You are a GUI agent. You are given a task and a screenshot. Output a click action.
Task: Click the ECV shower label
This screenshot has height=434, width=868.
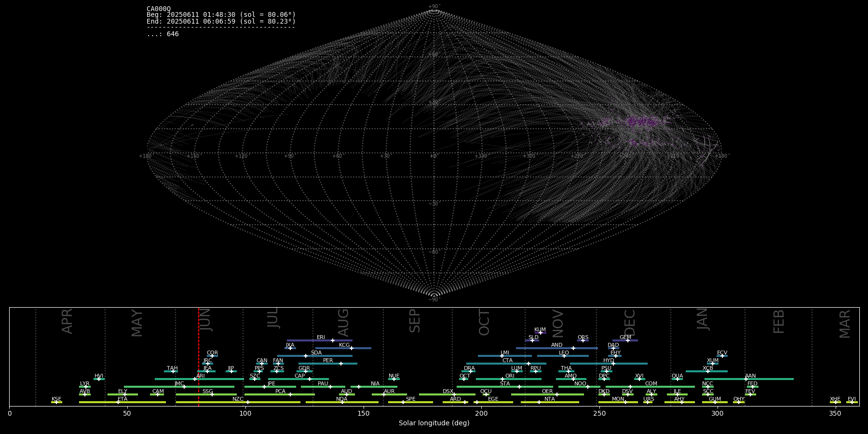tap(722, 353)
